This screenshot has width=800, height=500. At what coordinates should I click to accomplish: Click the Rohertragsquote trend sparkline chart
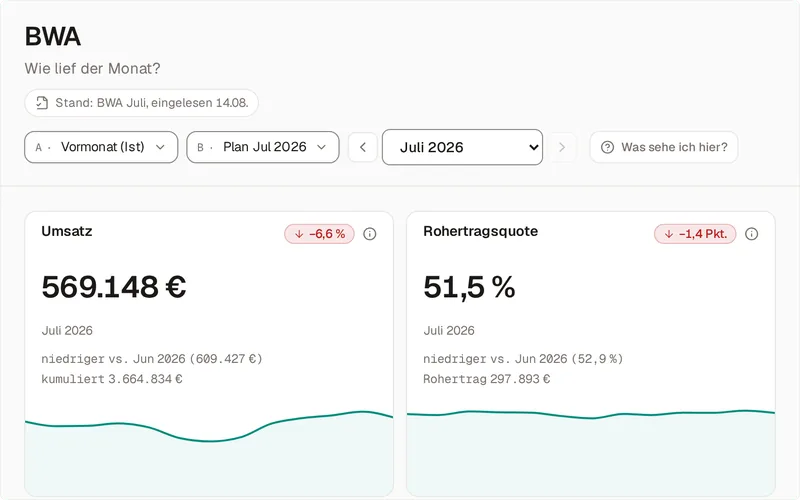pyautogui.click(x=591, y=452)
